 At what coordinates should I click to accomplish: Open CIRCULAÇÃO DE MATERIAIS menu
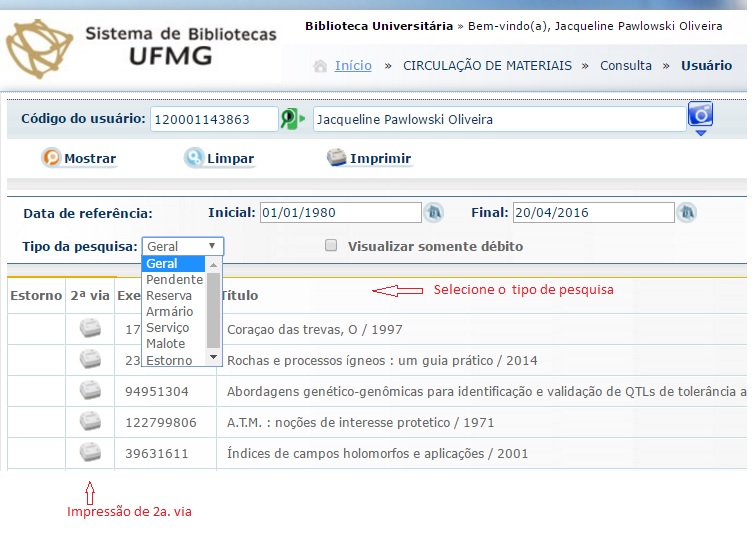pyautogui.click(x=487, y=65)
